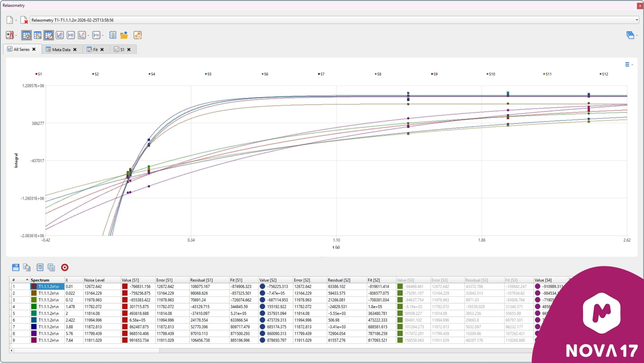Switch to the Fit tab
The width and height of the screenshot is (644, 363).
click(x=95, y=49)
